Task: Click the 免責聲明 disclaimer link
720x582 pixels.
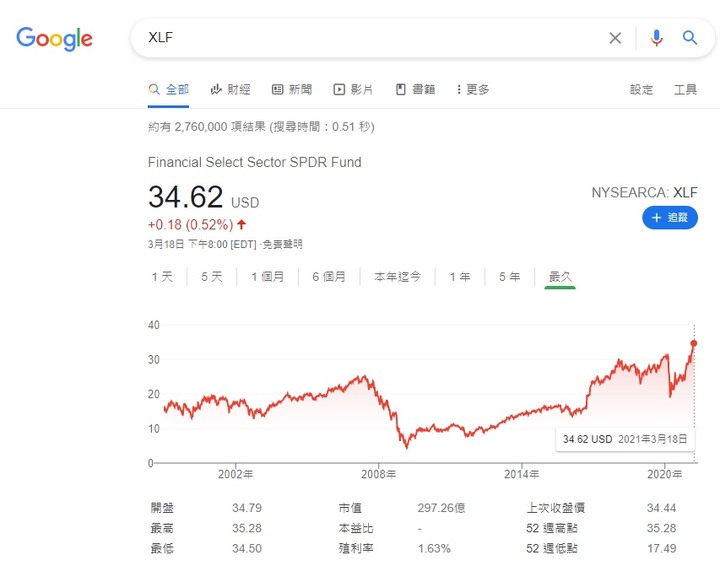Action: 282,244
